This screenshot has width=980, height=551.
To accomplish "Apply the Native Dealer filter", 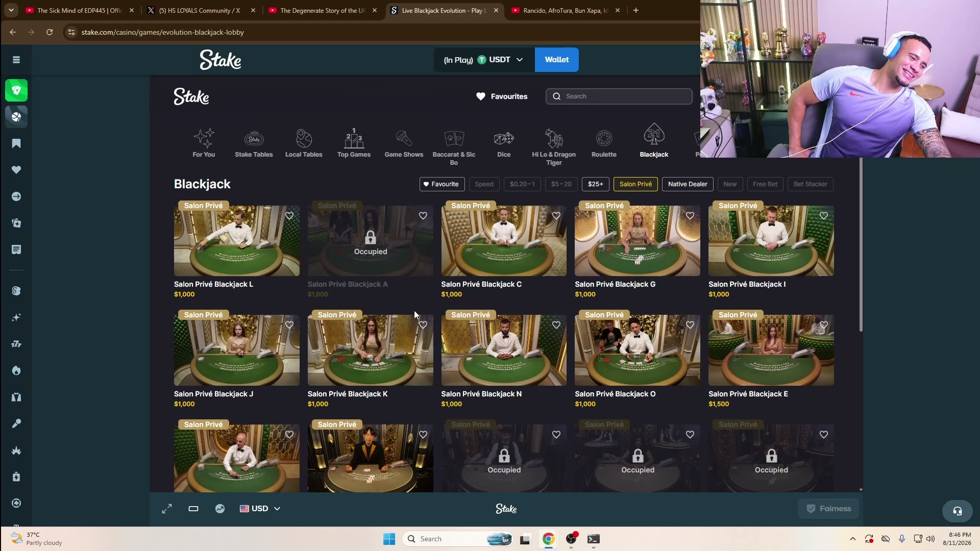I will coord(688,184).
